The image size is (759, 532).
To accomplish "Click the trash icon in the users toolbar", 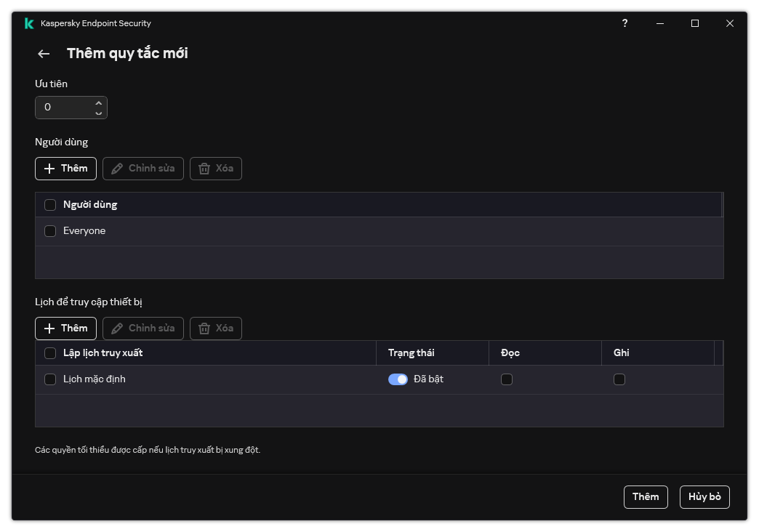I will tap(204, 169).
